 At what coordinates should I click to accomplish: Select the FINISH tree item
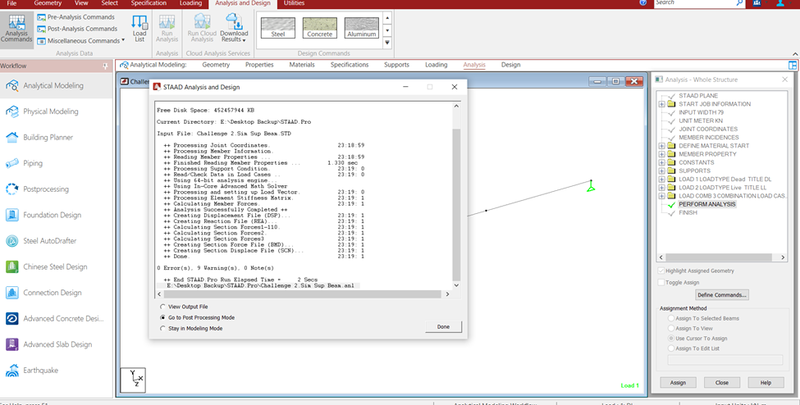[687, 213]
